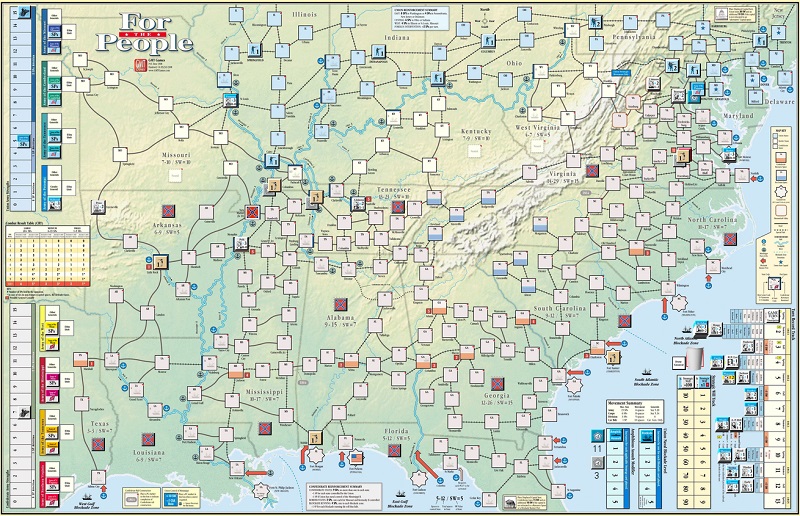Click the Fort Pulaski octagonal fort space
This screenshot has width=800, height=516.
[575, 385]
